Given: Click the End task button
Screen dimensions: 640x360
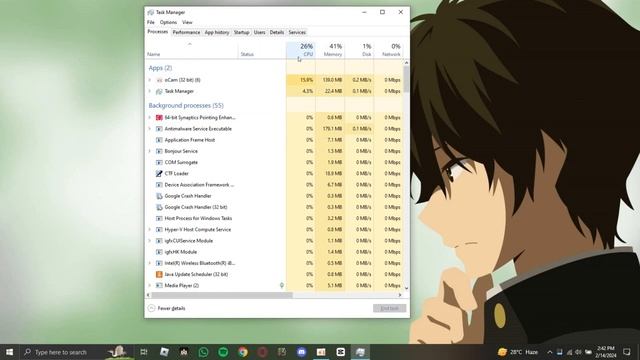Looking at the screenshot, I should click(389, 308).
